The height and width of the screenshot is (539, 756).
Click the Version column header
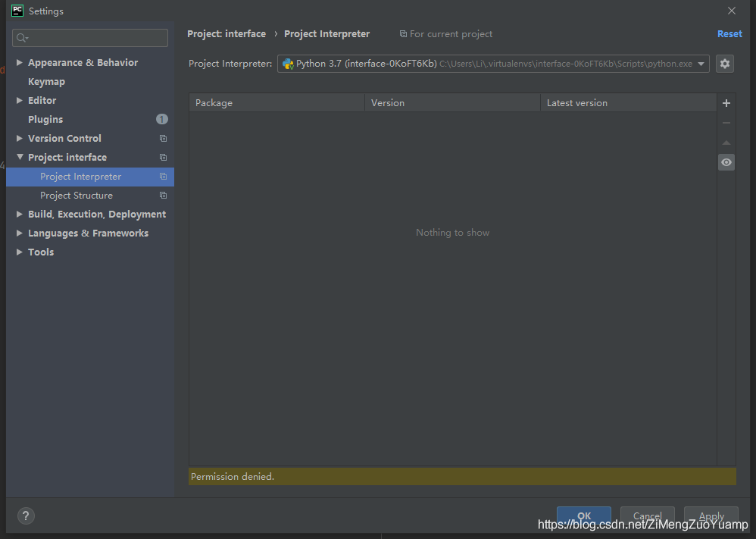point(452,103)
